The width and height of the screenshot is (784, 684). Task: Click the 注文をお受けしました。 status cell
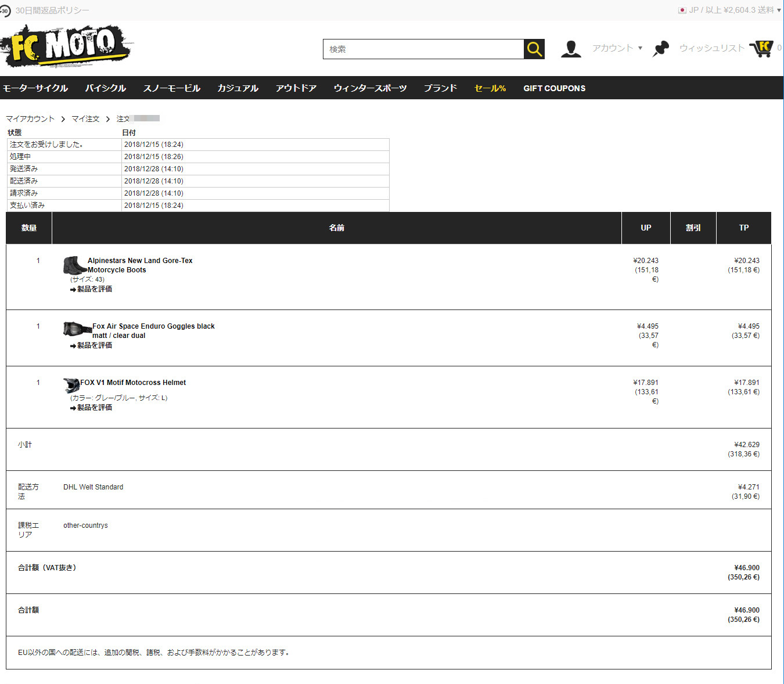pos(64,145)
